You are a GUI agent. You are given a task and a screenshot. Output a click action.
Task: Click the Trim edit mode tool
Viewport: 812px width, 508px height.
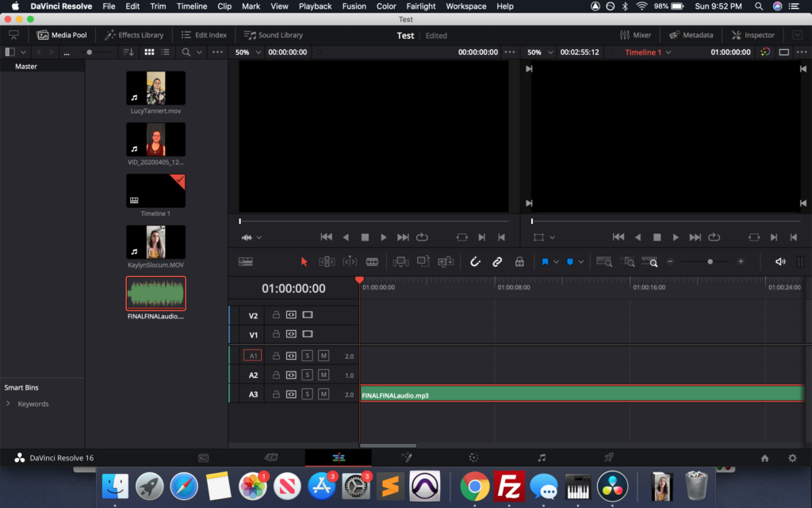(x=327, y=261)
